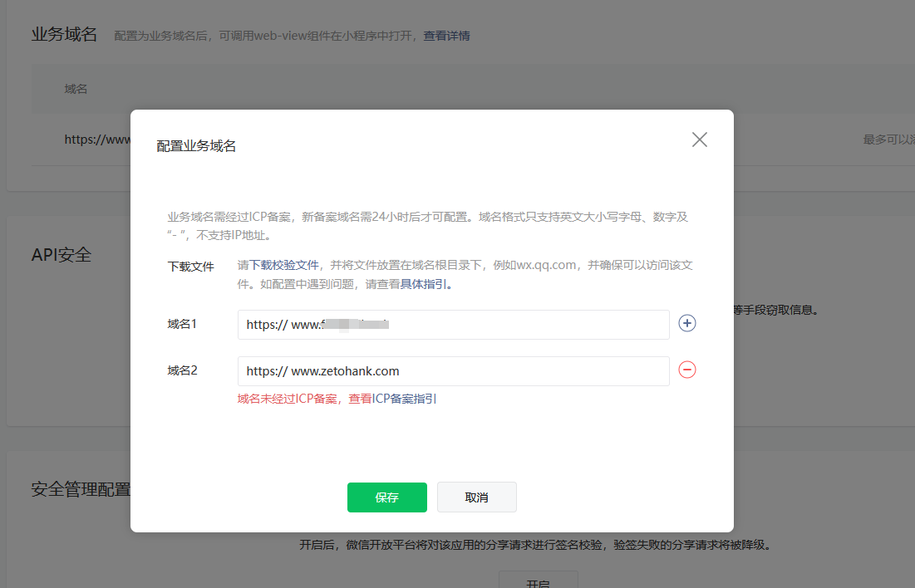Image resolution: width=915 pixels, height=588 pixels.
Task: Click the green 保存 button
Action: (387, 497)
